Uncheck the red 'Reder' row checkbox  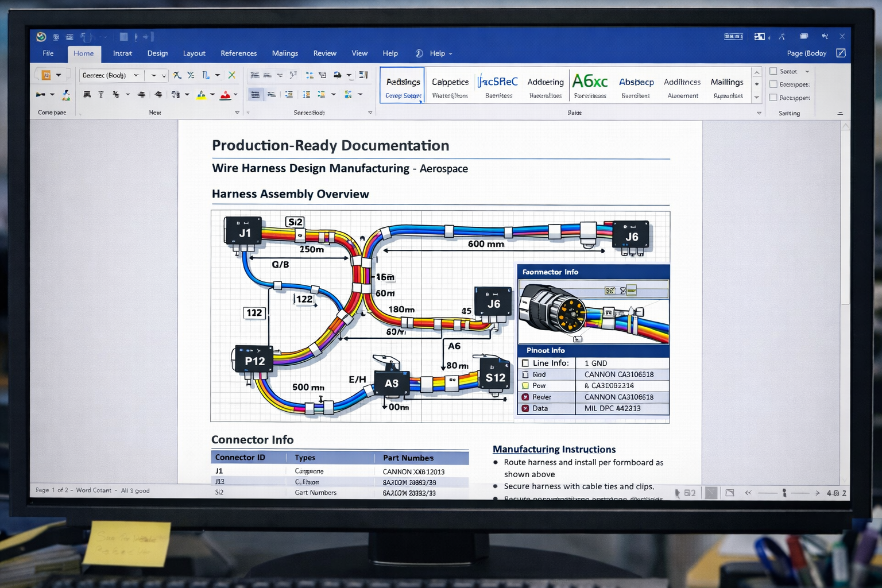[525, 397]
